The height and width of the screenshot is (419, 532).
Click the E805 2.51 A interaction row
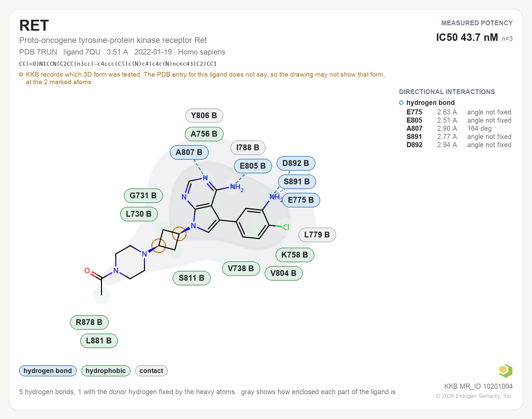[459, 120]
